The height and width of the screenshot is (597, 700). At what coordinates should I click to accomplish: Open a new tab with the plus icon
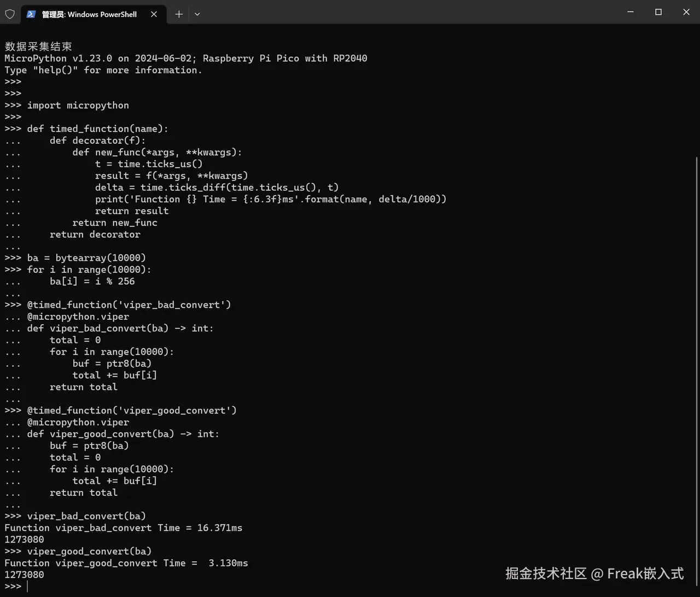coord(179,14)
